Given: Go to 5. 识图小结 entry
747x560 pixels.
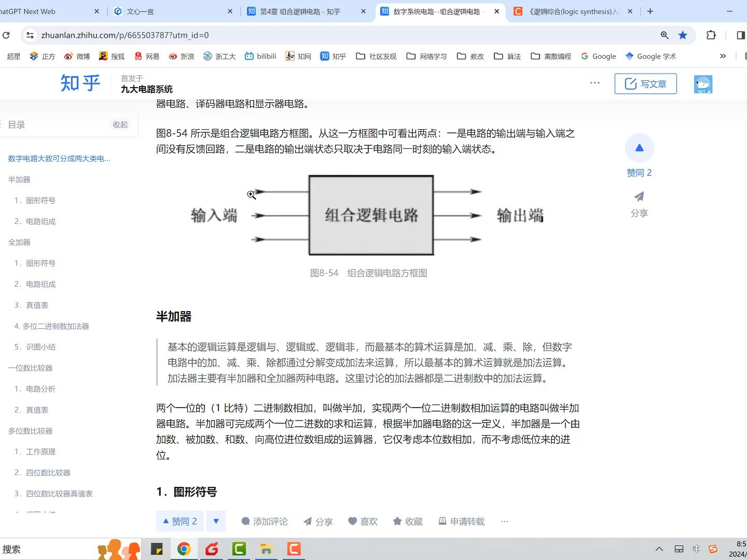Looking at the screenshot, I should click(35, 347).
